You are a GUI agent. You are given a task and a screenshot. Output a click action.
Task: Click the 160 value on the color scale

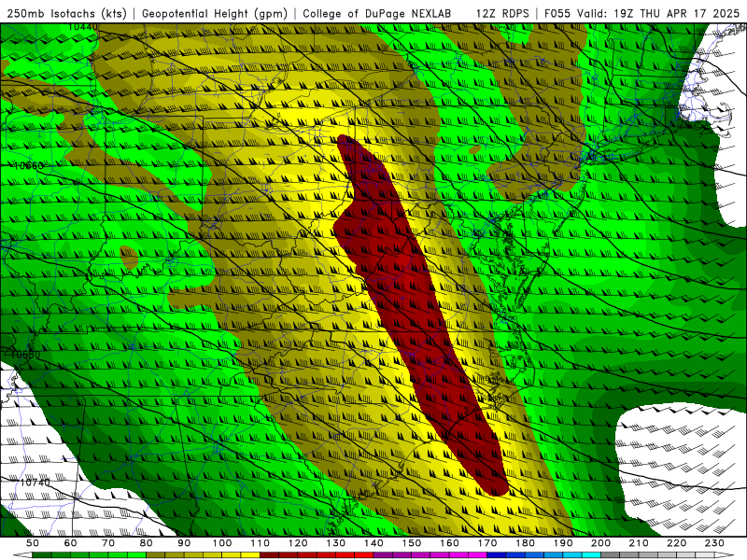click(449, 543)
